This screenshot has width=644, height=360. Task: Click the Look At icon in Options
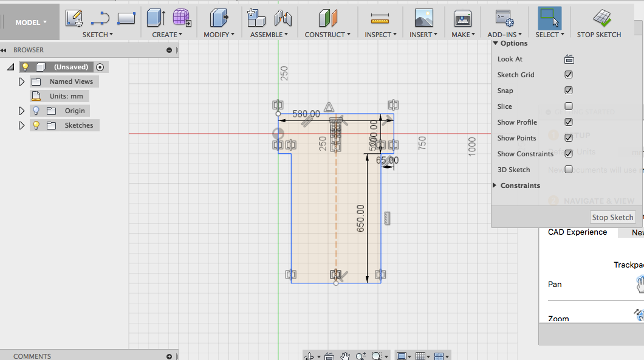click(569, 59)
